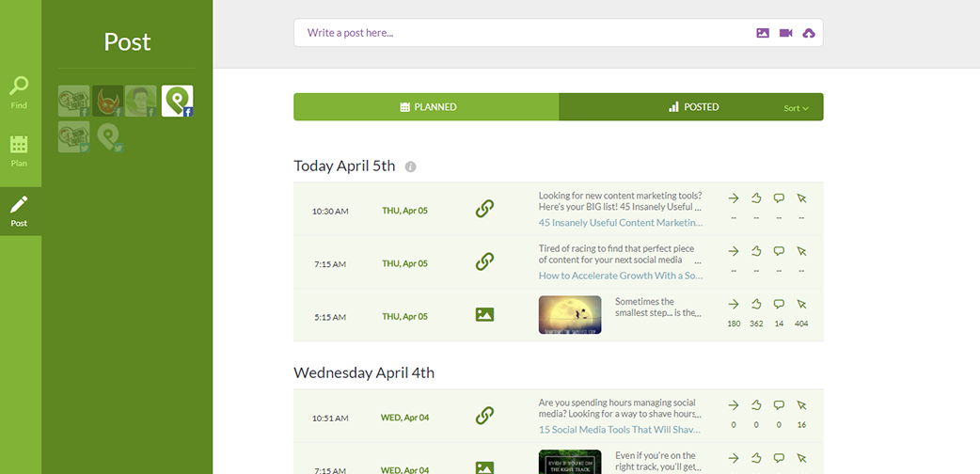Toggle the pin logo Twitter profile
The width and height of the screenshot is (980, 474).
point(109,137)
